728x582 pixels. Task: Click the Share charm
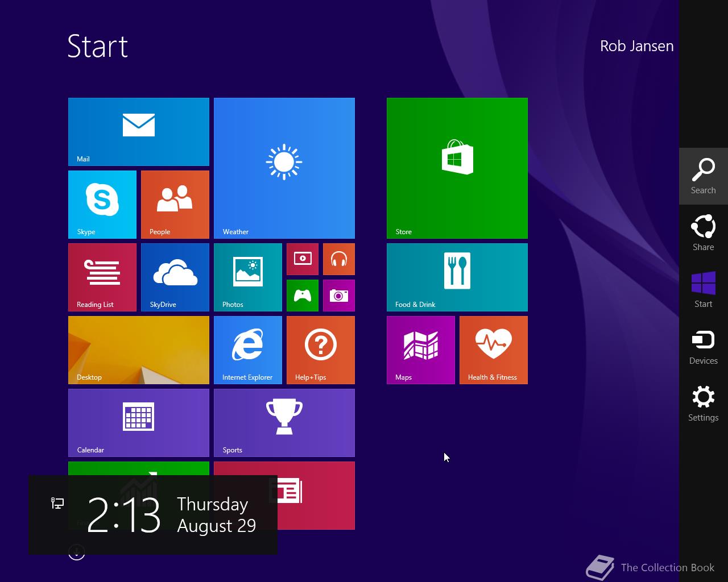pos(704,233)
